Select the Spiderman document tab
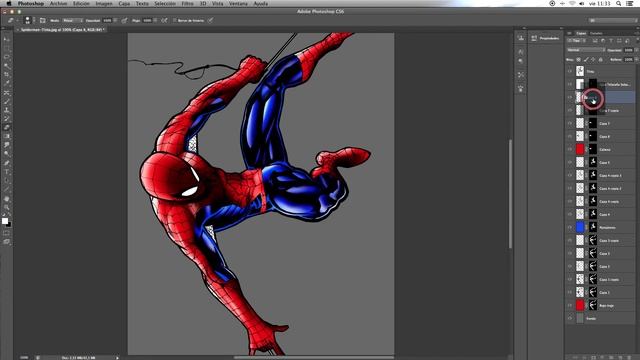 click(x=61, y=30)
